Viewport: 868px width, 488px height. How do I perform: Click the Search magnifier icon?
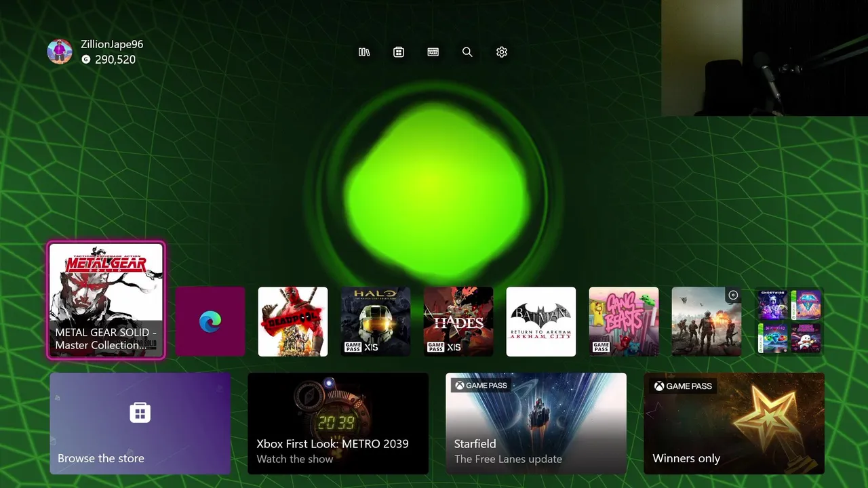coord(467,52)
